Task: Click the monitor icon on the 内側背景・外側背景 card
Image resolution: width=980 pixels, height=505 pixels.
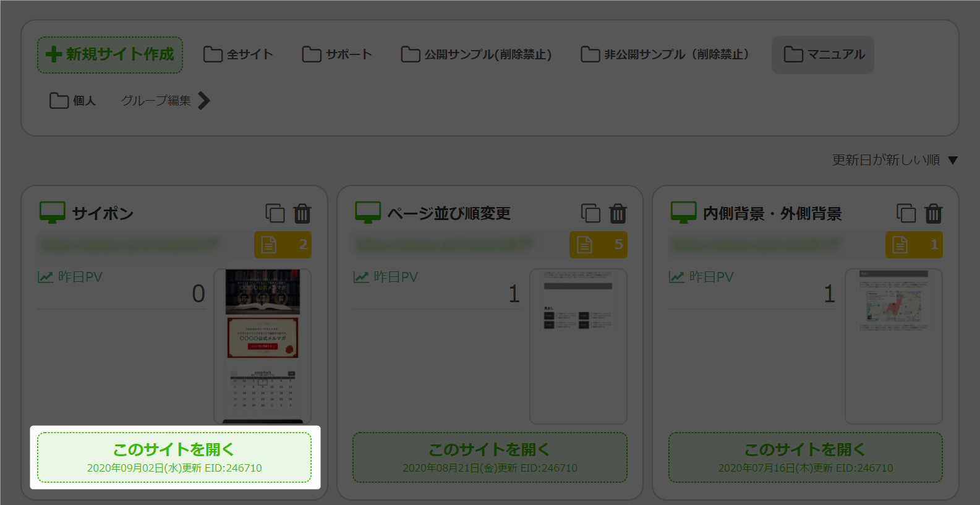Action: [684, 213]
